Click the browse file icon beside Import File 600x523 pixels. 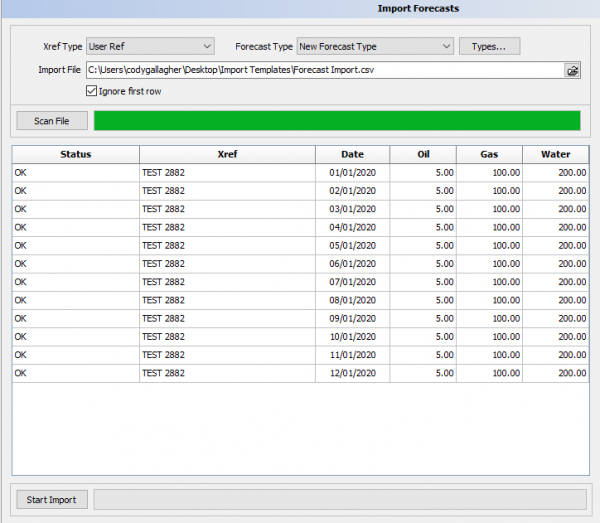pyautogui.click(x=572, y=70)
